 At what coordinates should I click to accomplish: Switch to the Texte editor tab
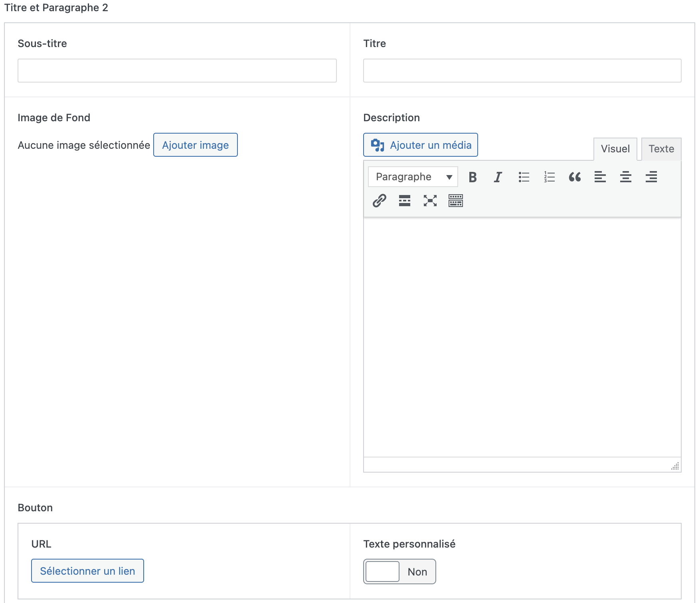point(661,149)
